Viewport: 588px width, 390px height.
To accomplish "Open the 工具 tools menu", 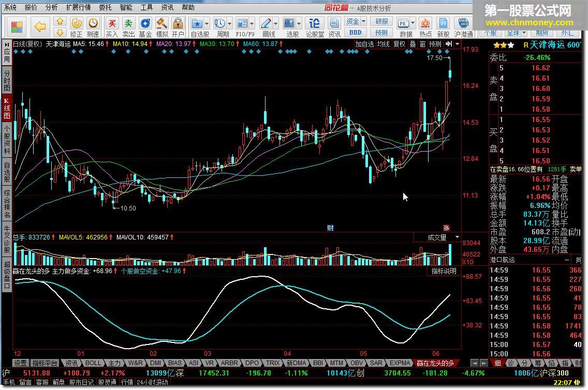I will (x=146, y=7).
